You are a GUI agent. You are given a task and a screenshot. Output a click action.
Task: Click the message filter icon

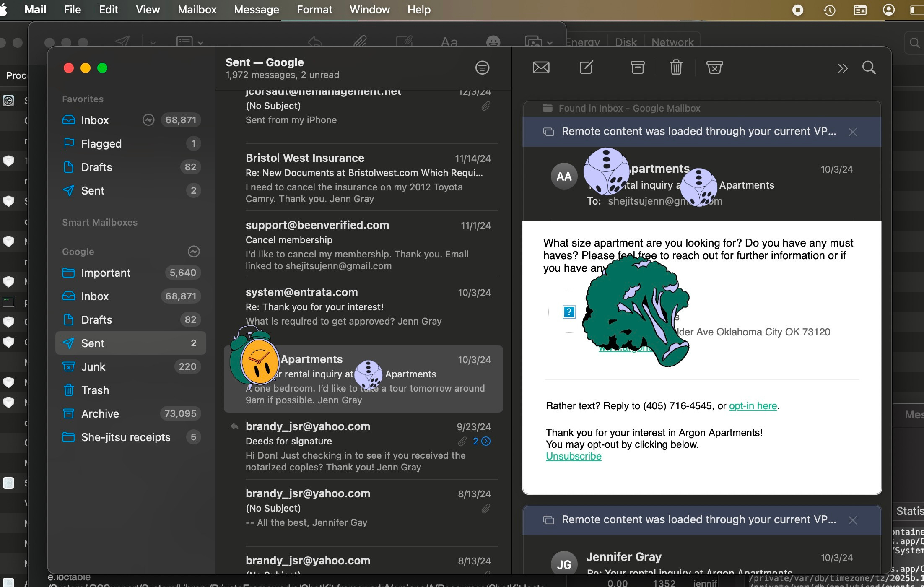[482, 68]
